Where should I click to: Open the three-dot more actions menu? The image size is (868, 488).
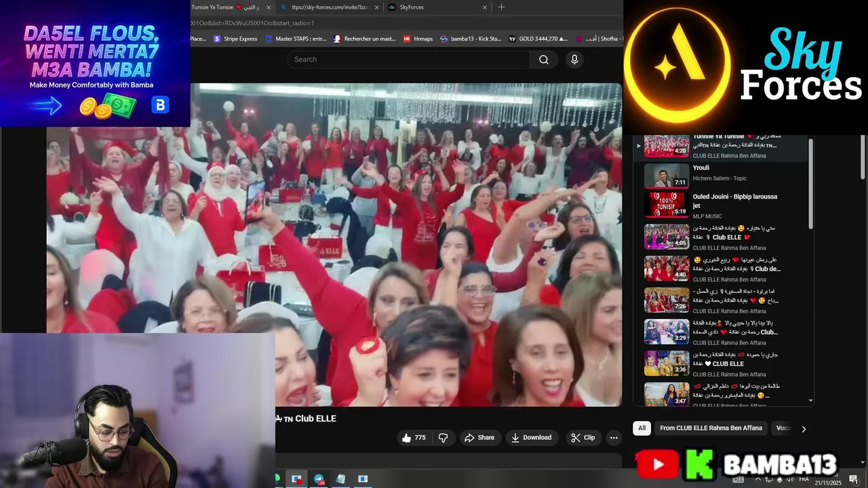614,438
